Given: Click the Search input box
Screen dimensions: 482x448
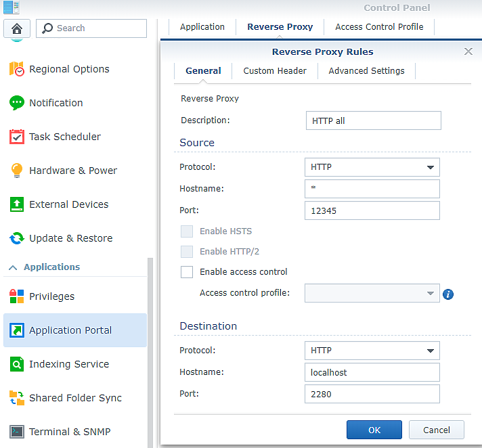Looking at the screenshot, I should tap(91, 28).
